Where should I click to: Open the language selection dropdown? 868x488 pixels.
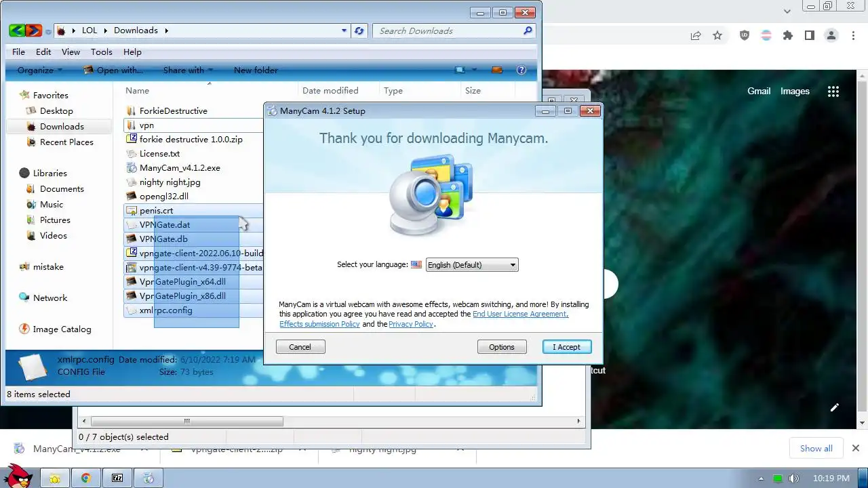click(x=472, y=265)
